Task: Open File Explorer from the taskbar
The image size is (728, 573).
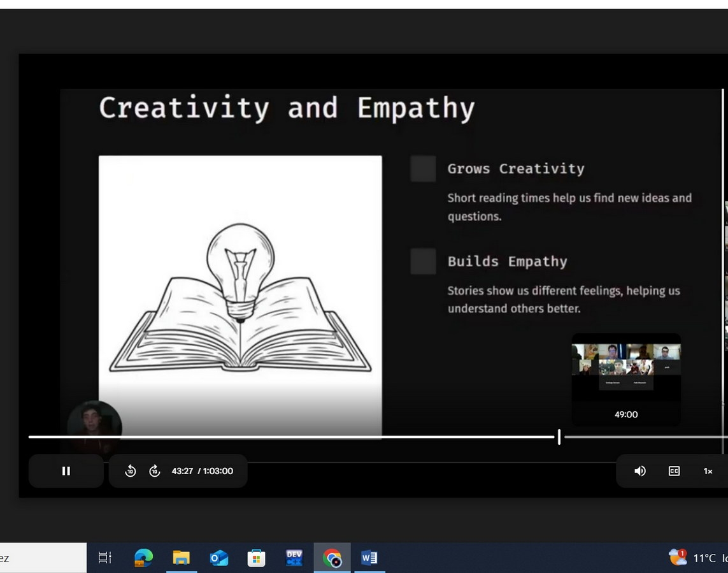Action: pyautogui.click(x=181, y=558)
